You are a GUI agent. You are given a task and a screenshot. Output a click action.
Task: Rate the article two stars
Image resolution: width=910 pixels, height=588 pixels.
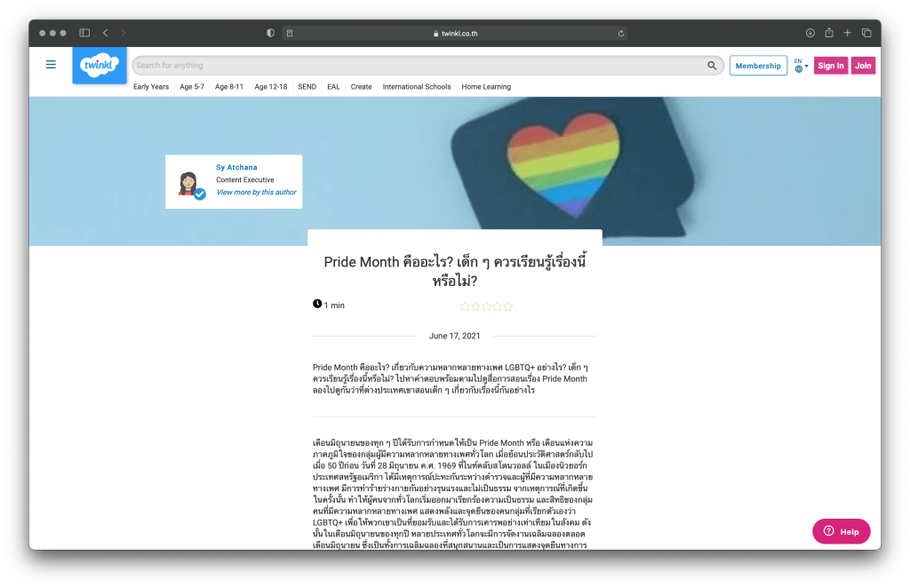click(x=476, y=306)
